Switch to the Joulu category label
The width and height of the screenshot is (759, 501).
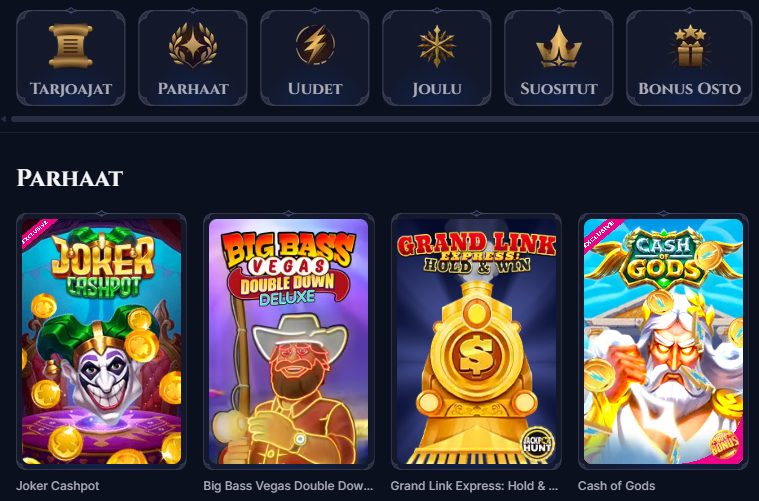coord(437,89)
